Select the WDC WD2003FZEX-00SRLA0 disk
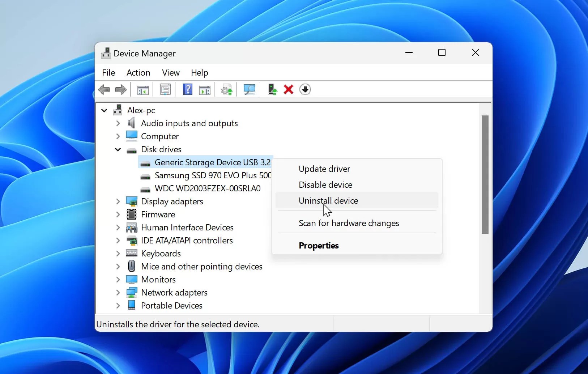Screen dimensions: 588x374 [208, 188]
